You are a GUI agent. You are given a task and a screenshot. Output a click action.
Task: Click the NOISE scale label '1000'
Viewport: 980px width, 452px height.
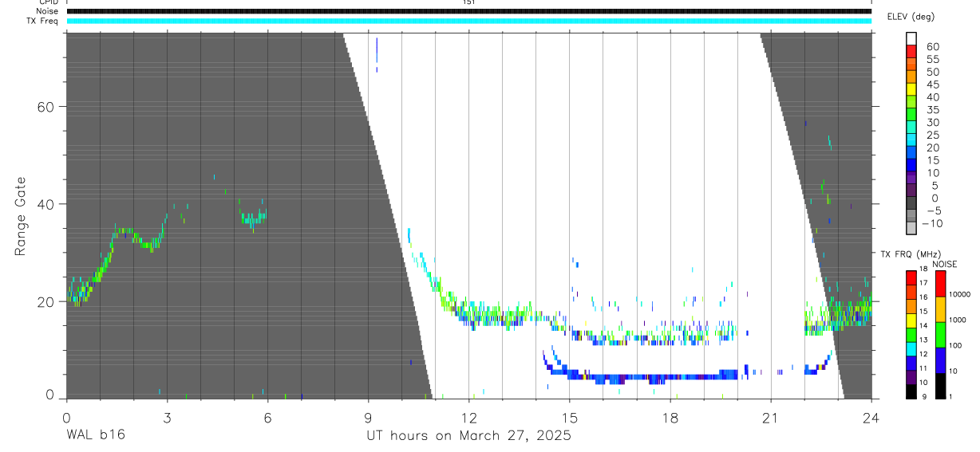click(958, 320)
